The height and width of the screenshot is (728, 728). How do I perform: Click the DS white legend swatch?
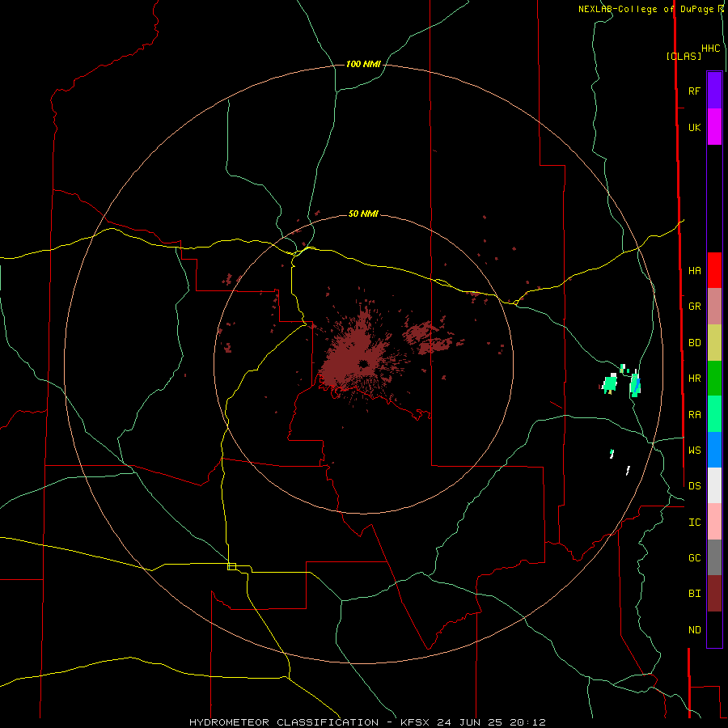click(714, 485)
